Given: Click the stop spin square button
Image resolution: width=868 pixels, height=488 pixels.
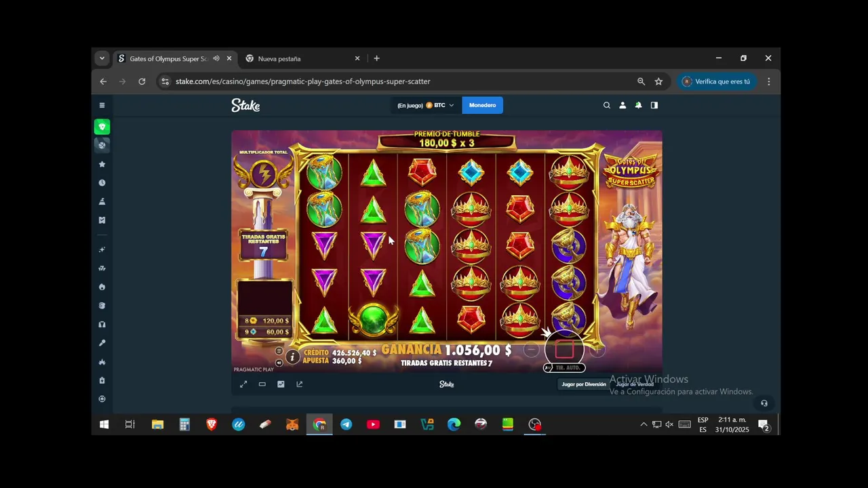Looking at the screenshot, I should (564, 349).
